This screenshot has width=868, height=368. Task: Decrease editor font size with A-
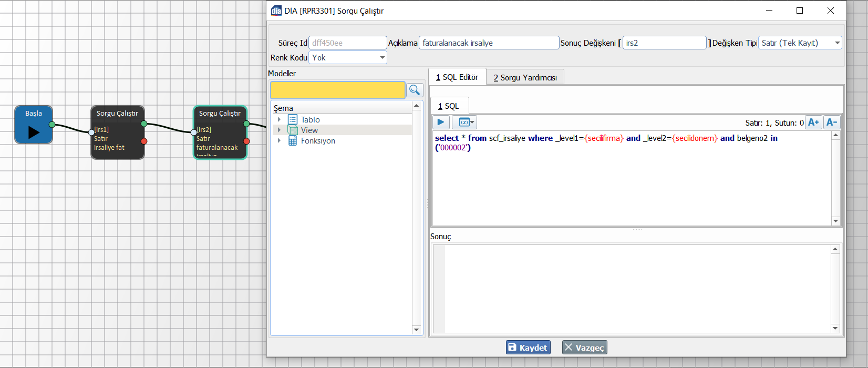pyautogui.click(x=831, y=122)
